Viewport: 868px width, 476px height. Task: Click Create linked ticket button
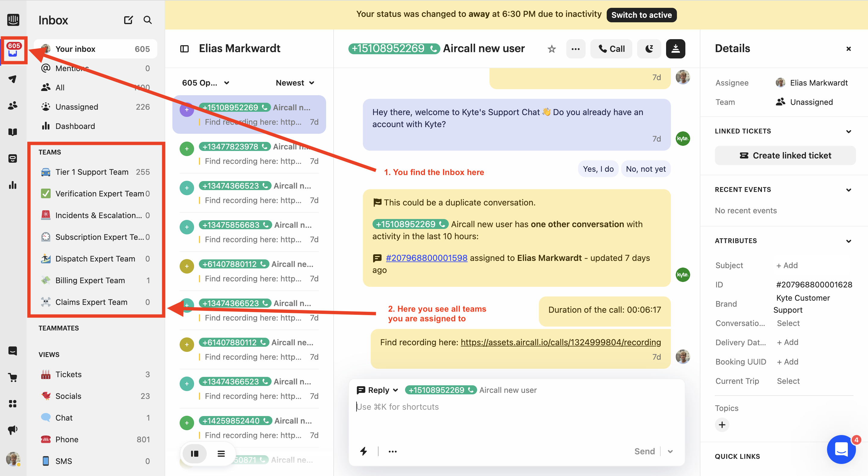785,155
